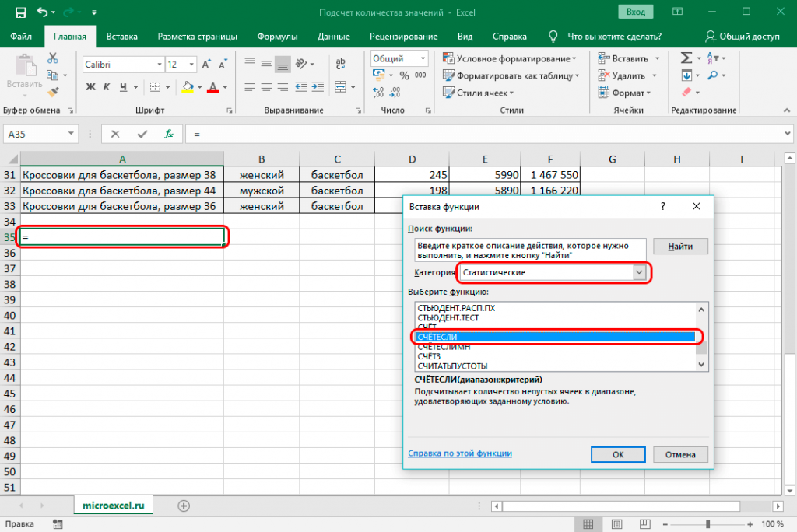Add a new sheet with the plus icon
Viewport: 797px width, 532px height.
[x=184, y=505]
